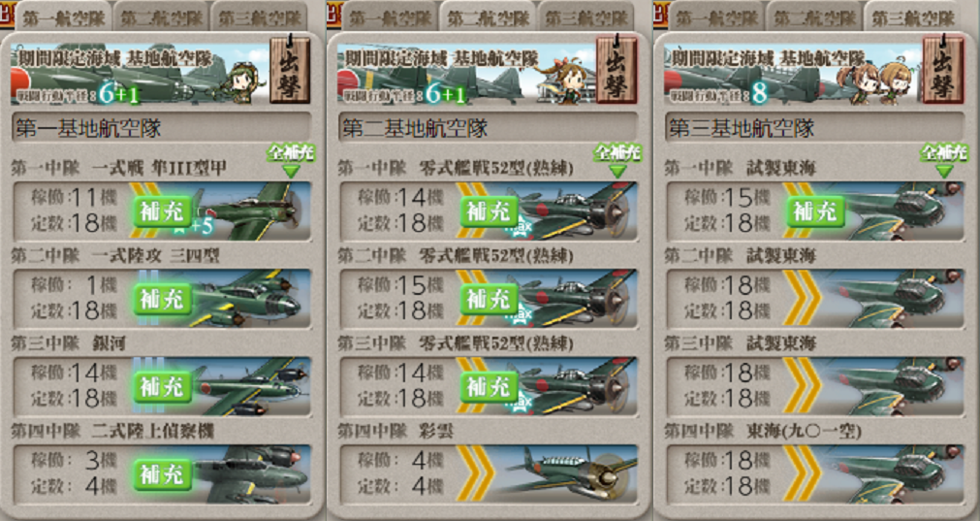Edit the 第三基地航空隊 name field
Screen dimensions: 980x521
click(815, 128)
